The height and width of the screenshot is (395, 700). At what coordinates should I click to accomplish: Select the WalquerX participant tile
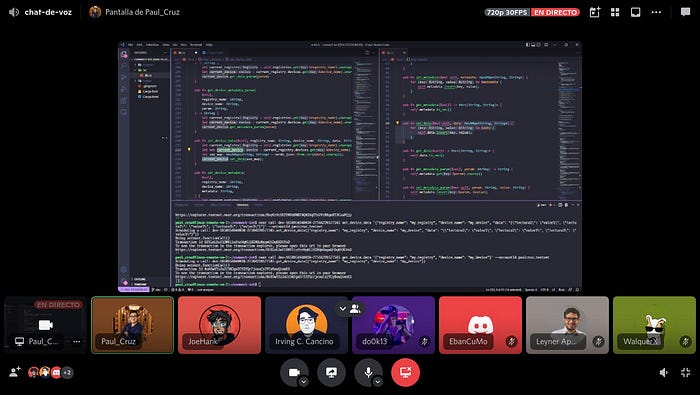(654, 325)
